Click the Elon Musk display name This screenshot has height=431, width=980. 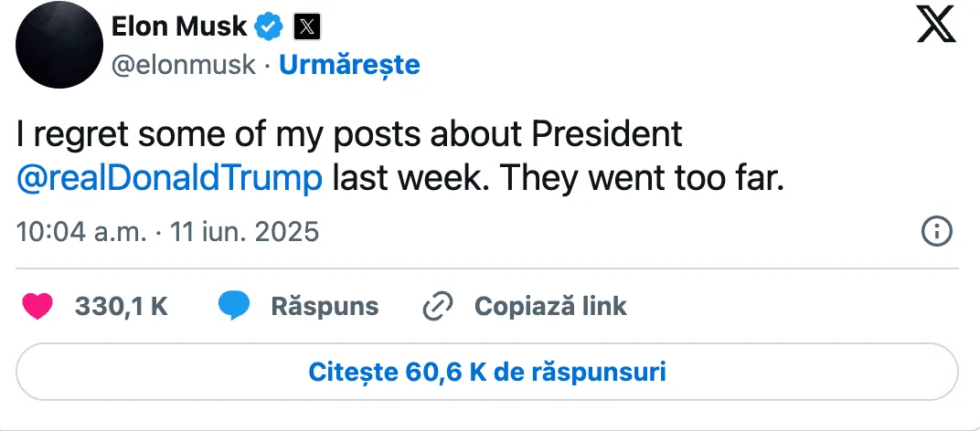179,26
